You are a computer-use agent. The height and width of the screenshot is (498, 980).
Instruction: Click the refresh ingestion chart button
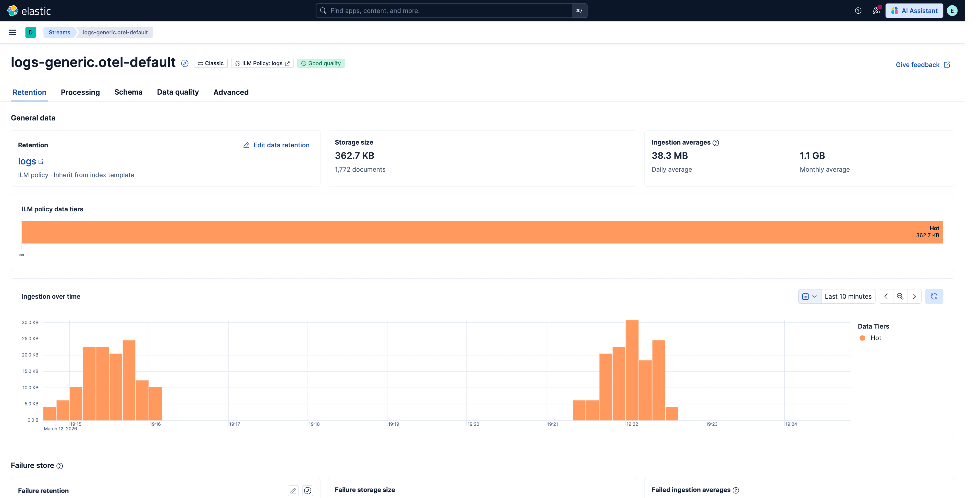[934, 297]
